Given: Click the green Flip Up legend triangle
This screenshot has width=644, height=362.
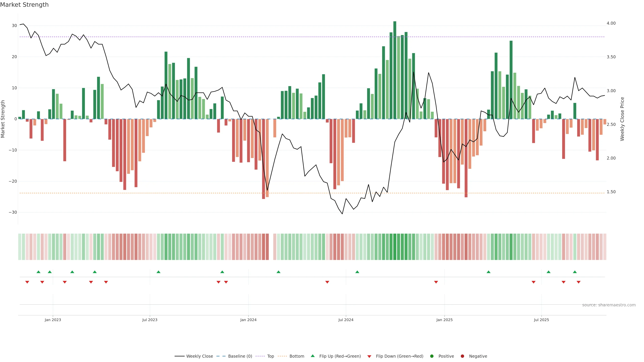Looking at the screenshot, I should pyautogui.click(x=312, y=356).
